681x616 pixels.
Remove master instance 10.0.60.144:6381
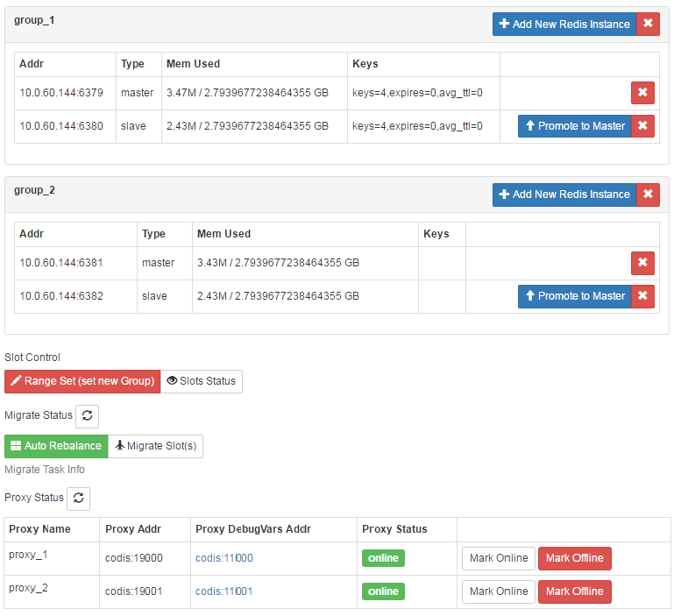click(x=642, y=263)
